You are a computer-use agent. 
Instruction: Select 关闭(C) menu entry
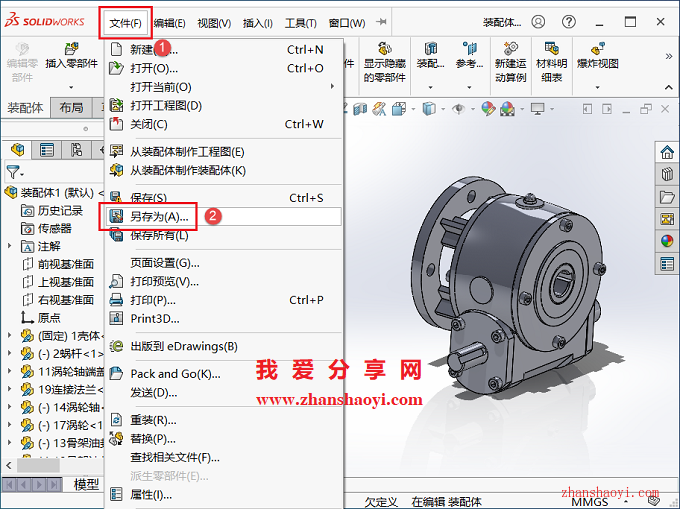coord(224,124)
